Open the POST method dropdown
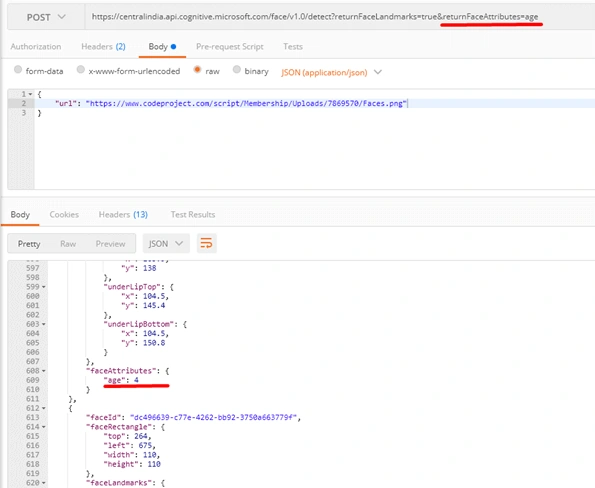 [x=46, y=17]
